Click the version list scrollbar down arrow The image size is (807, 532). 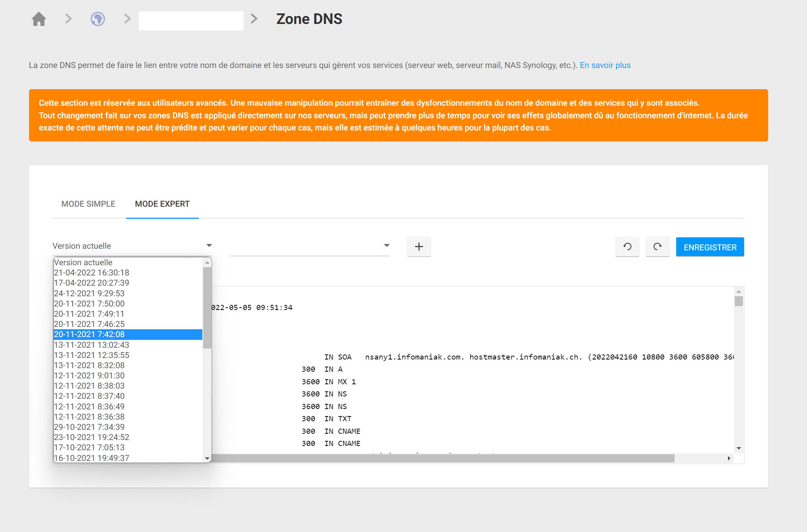[x=207, y=458]
